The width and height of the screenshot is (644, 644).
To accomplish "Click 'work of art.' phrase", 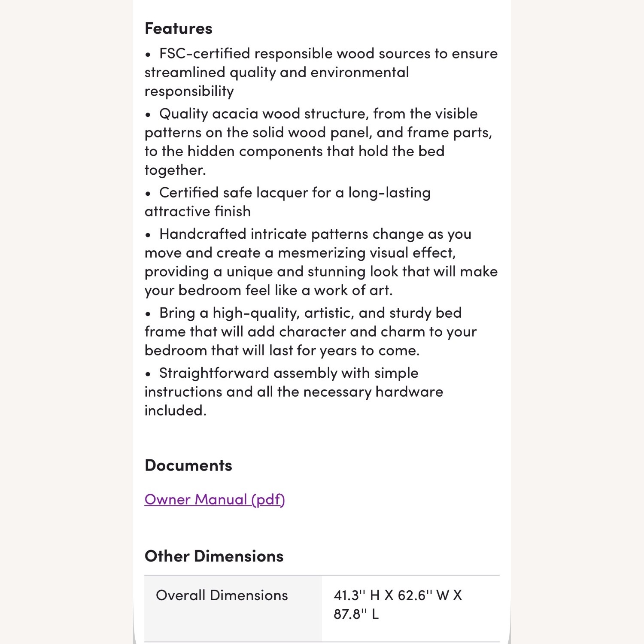I will point(353,290).
